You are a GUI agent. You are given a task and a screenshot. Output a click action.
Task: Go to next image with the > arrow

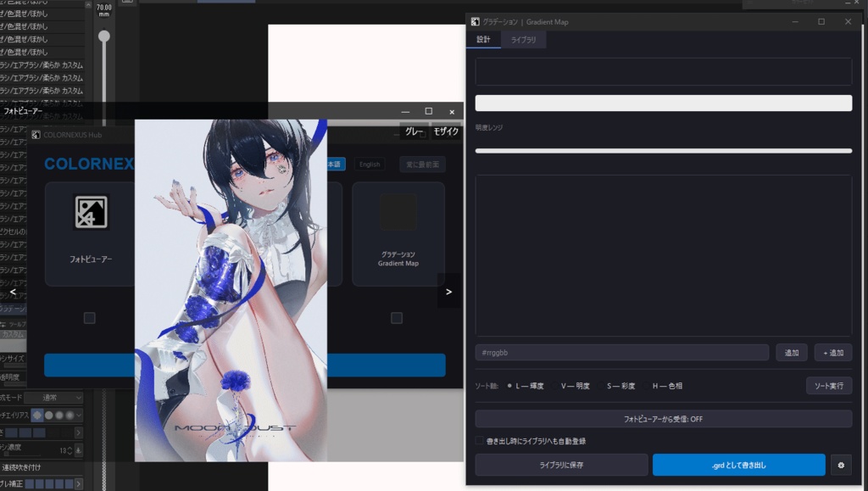pos(449,292)
